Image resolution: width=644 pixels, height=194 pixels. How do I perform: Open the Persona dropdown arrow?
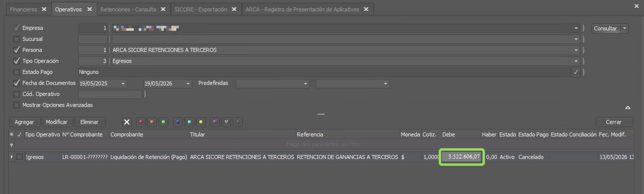click(576, 50)
